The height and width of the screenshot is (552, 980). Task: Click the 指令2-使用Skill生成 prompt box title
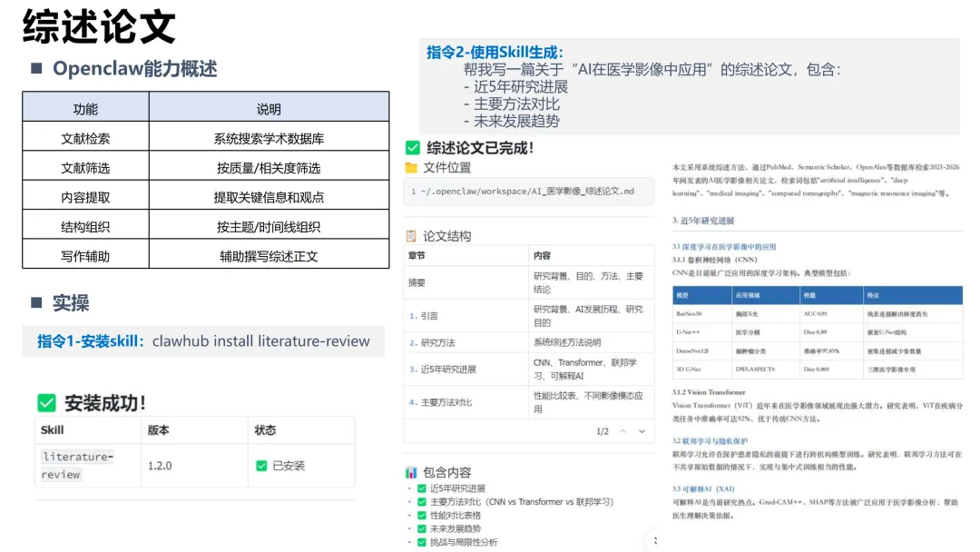click(495, 52)
